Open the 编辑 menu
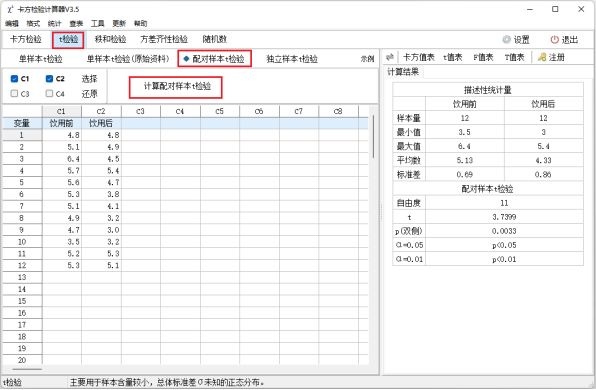596x390 pixels. pos(12,24)
